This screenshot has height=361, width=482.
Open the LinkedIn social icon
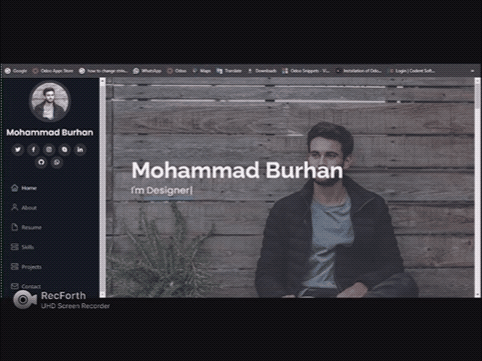(x=80, y=150)
